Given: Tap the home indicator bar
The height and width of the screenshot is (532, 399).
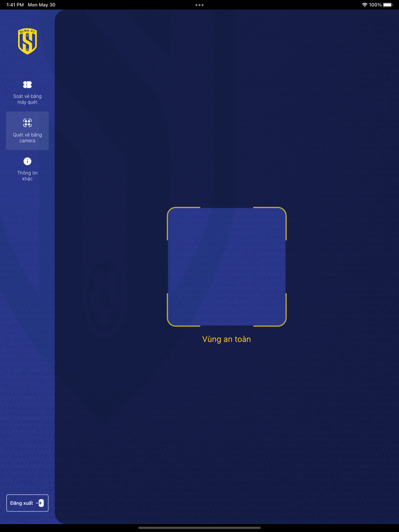Looking at the screenshot, I should click(199, 527).
